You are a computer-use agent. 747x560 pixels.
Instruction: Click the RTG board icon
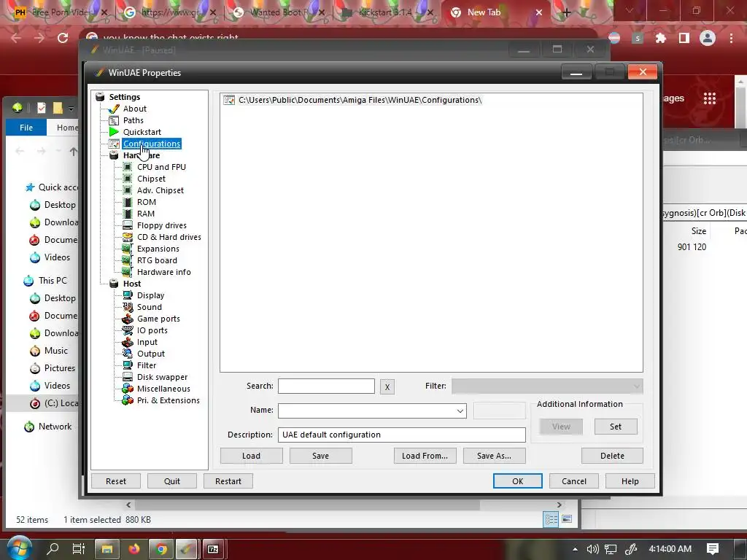(x=128, y=260)
